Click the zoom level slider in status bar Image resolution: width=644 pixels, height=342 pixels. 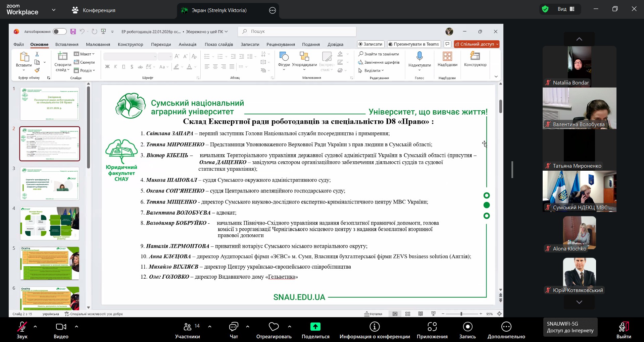point(461,314)
